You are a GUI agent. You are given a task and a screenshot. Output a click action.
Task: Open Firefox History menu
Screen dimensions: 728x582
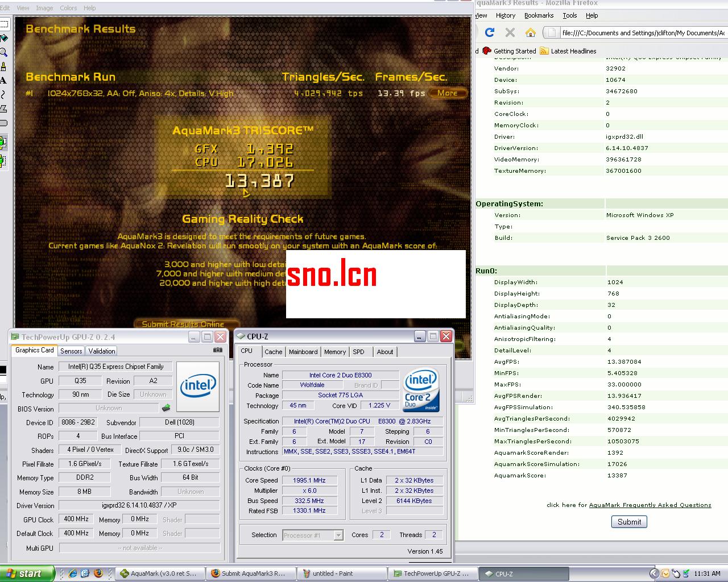[506, 15]
